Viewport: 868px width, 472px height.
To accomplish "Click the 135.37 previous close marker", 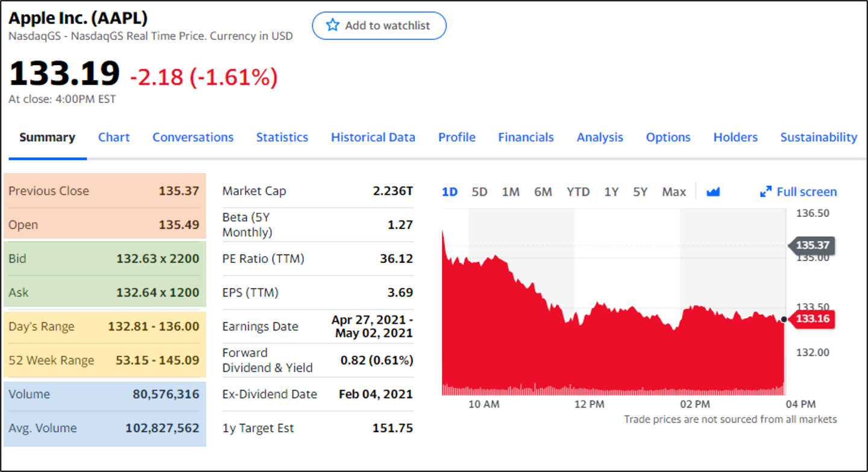I will pos(811,245).
